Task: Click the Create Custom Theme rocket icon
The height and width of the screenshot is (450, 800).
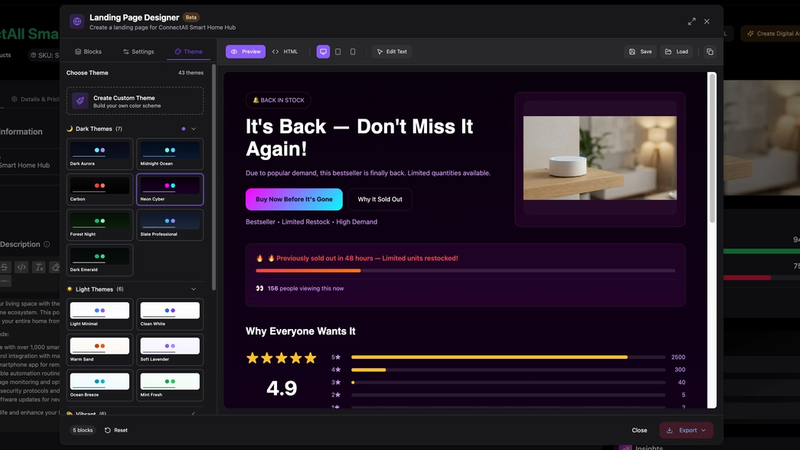Action: click(80, 101)
